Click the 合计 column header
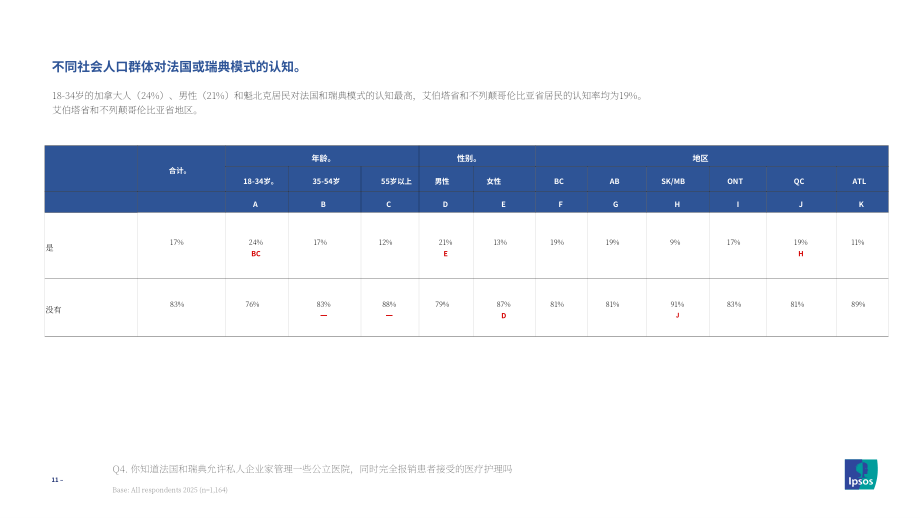920x518 pixels. tap(178, 171)
